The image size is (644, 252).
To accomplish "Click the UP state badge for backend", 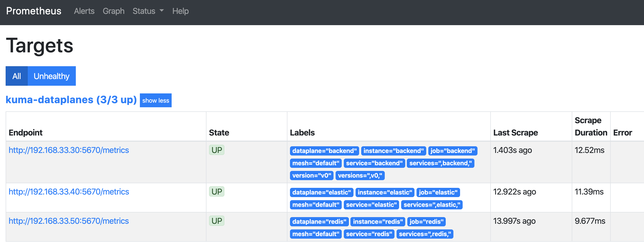I will click(217, 150).
